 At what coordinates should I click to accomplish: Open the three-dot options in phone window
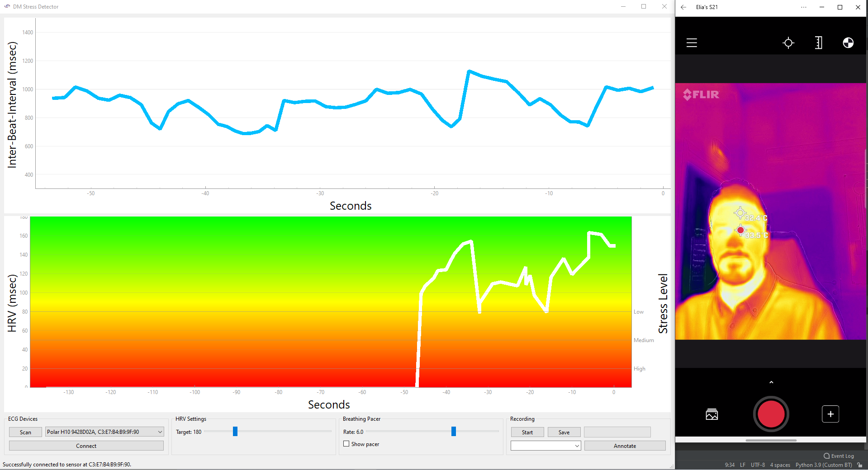[804, 7]
